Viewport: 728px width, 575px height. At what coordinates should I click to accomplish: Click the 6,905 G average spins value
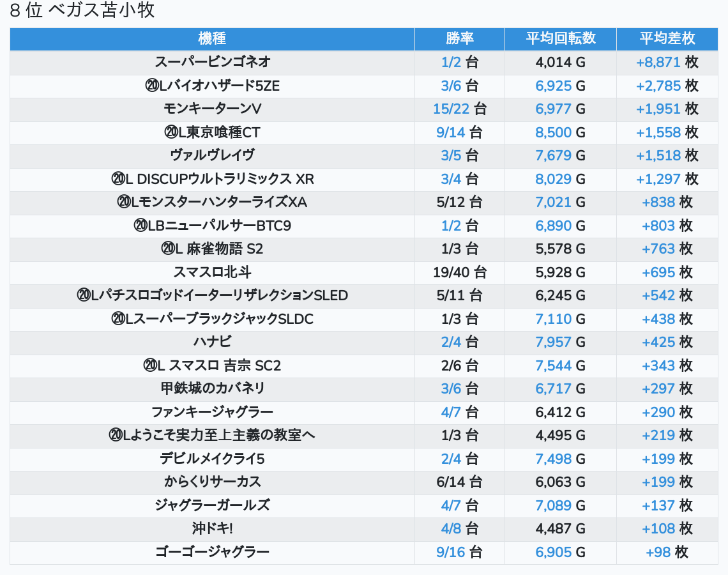[561, 552]
